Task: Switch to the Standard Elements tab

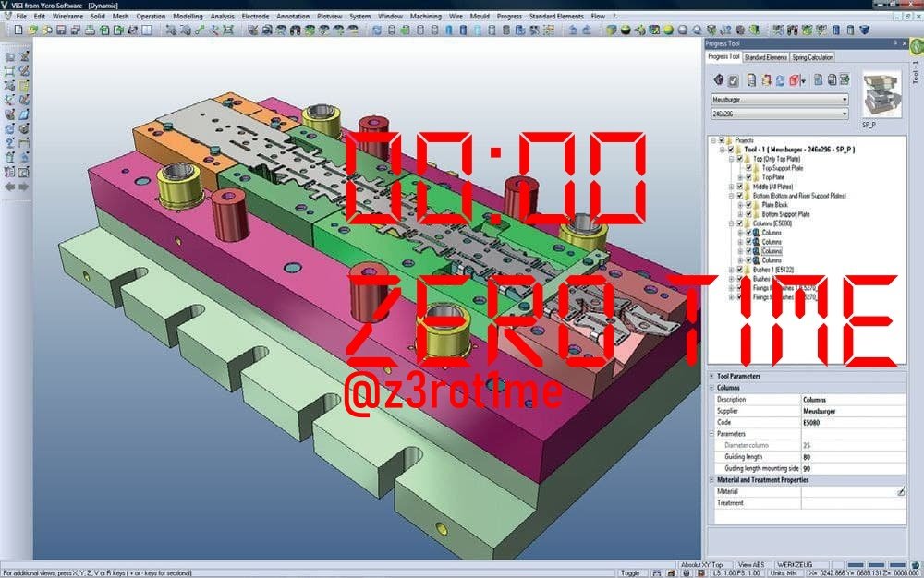Action: click(765, 57)
